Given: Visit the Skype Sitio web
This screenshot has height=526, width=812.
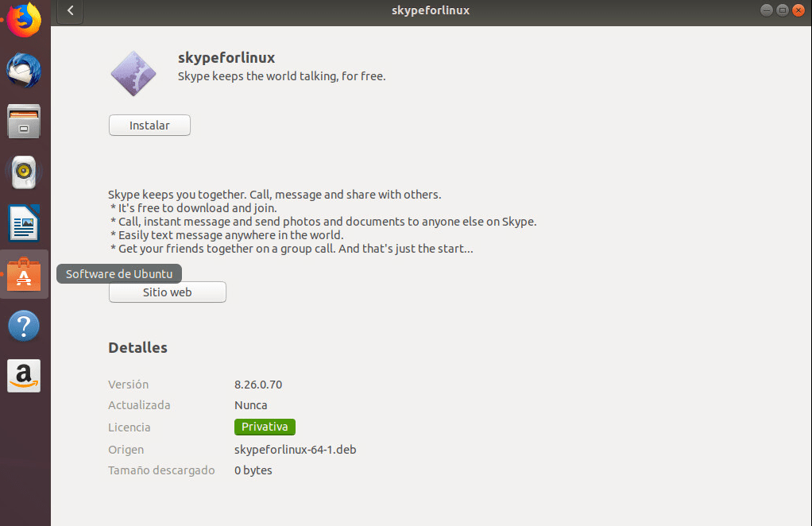Looking at the screenshot, I should (167, 292).
